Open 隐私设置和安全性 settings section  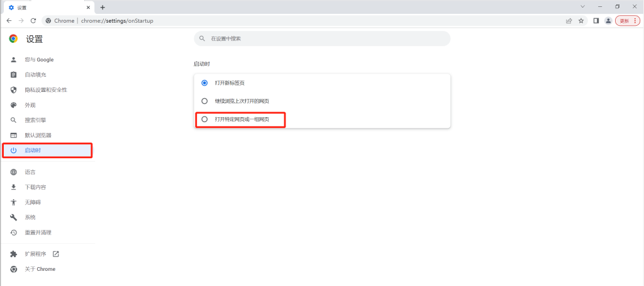pos(45,90)
